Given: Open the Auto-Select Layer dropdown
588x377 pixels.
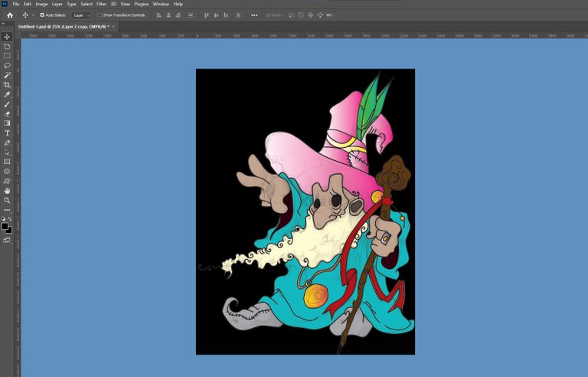Looking at the screenshot, I should tap(81, 15).
